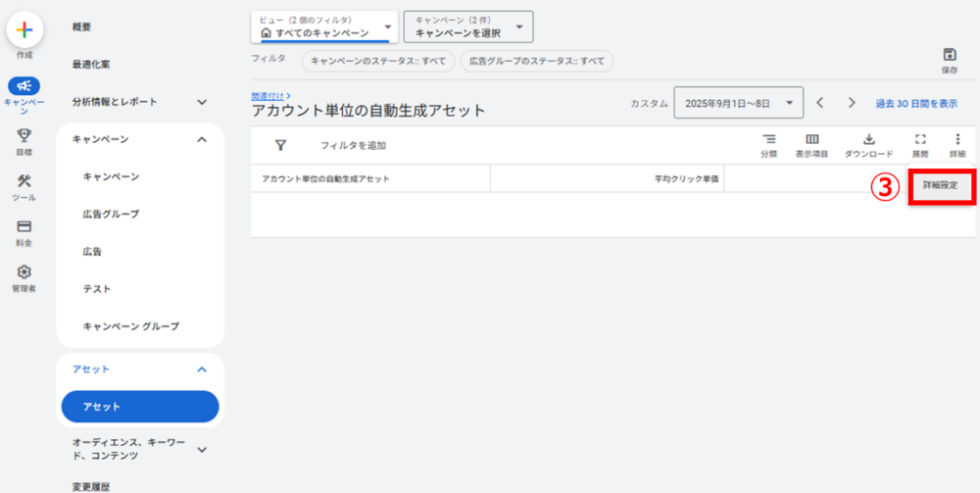Viewport: 980px width, 493px height.
Task: Click the Segment icon in toolbar
Action: (x=768, y=140)
